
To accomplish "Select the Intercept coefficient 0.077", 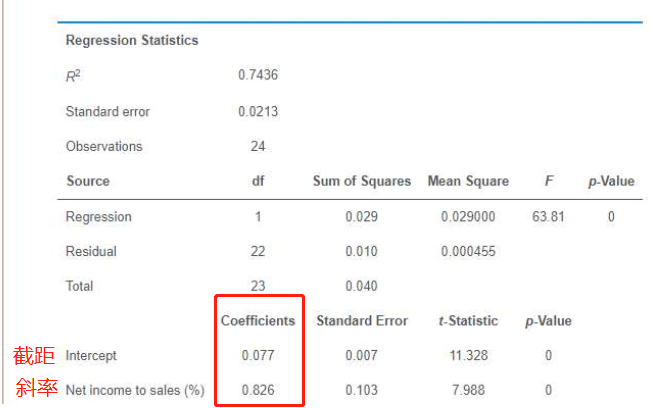I will [x=258, y=355].
